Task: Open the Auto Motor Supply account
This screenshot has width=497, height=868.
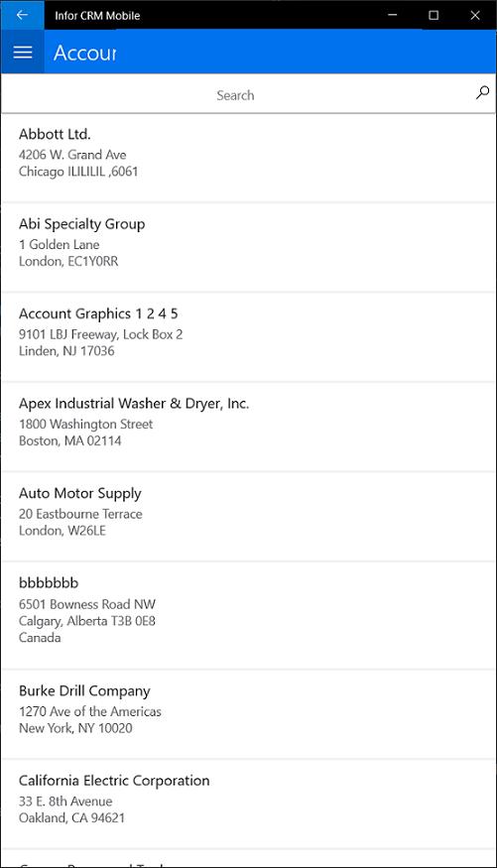Action: [248, 517]
